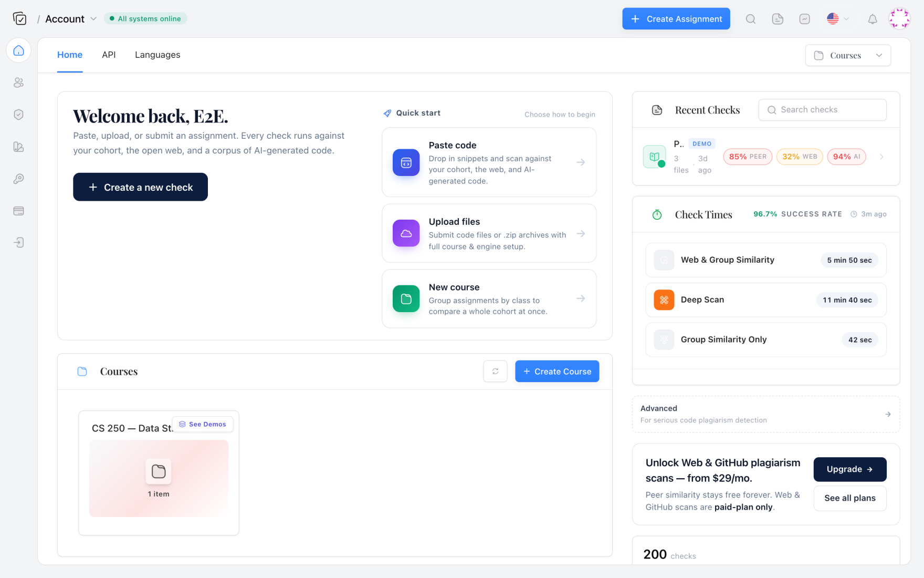Image resolution: width=924 pixels, height=578 pixels.
Task: Click the Deep Scan orange icon
Action: coord(664,300)
